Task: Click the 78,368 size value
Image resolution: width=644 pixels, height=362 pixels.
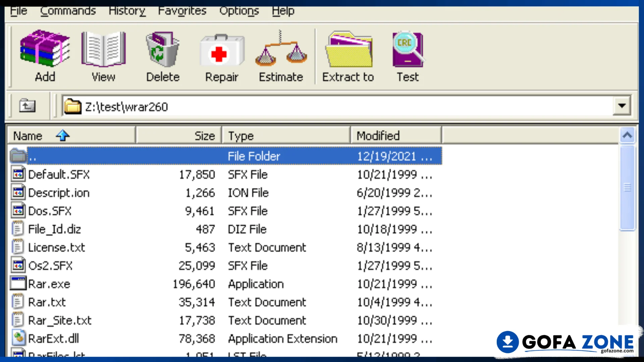Action: [197, 339]
